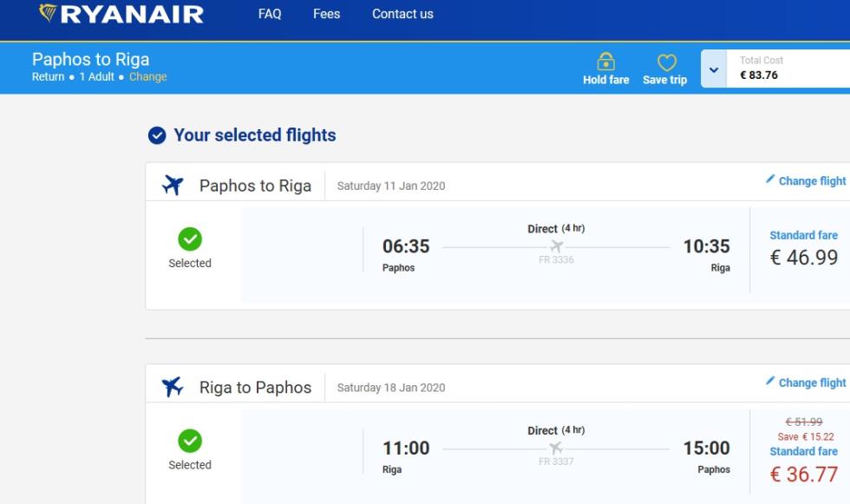Open the Contact us page
The height and width of the screenshot is (504, 850).
[402, 14]
